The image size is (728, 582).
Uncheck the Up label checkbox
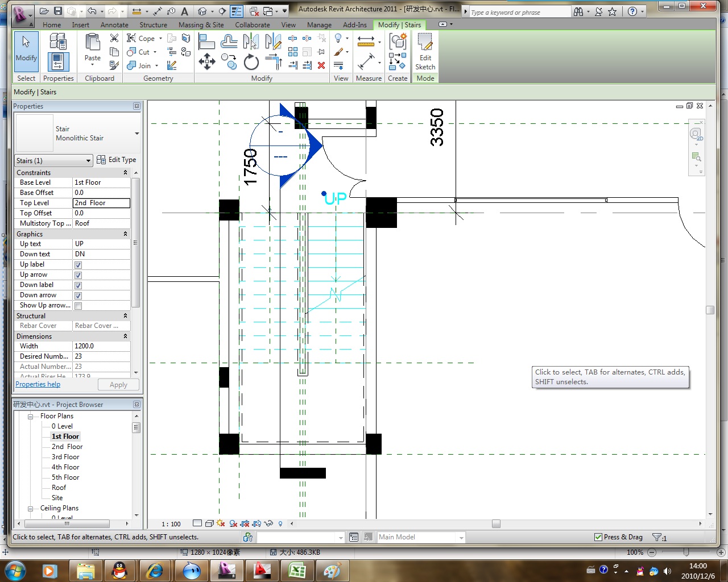pyautogui.click(x=78, y=265)
